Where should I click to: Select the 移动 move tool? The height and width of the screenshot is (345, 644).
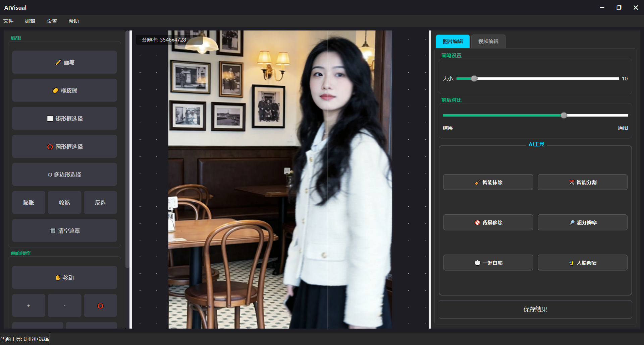point(64,278)
